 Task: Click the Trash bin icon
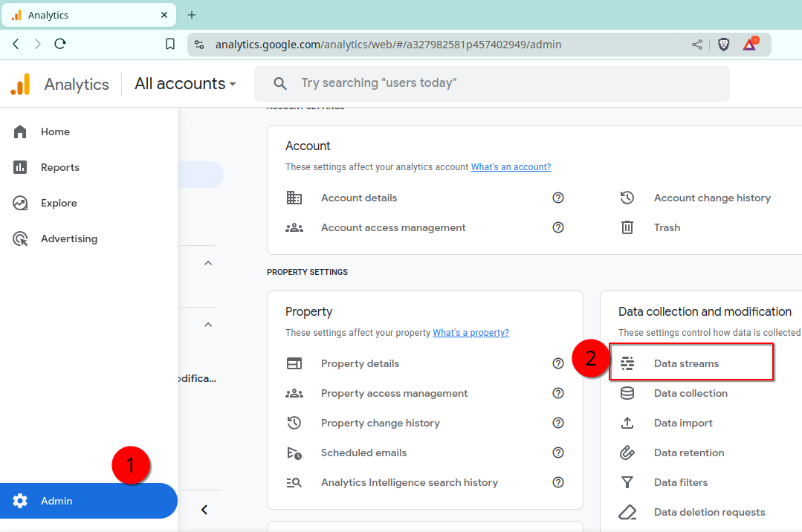[627, 227]
